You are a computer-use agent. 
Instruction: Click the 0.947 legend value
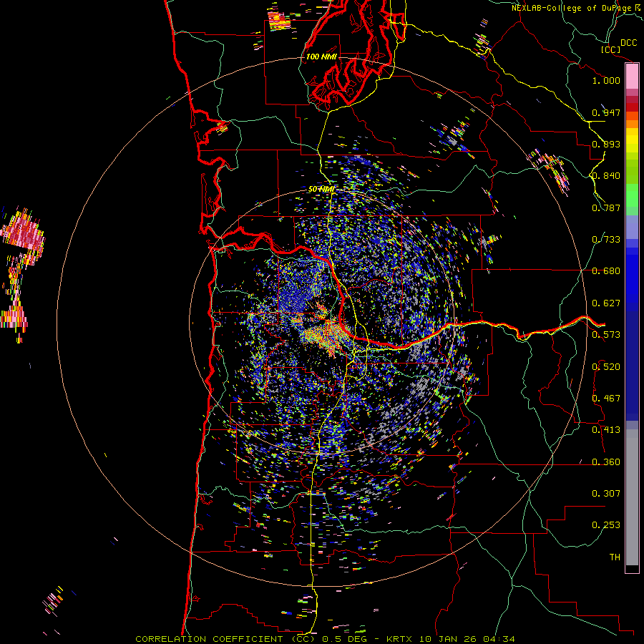(606, 112)
